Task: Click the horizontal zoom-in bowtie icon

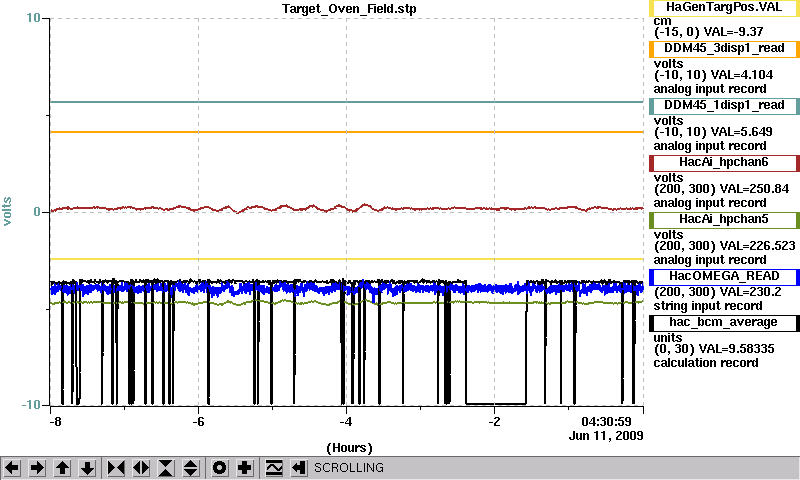Action: pos(116,467)
